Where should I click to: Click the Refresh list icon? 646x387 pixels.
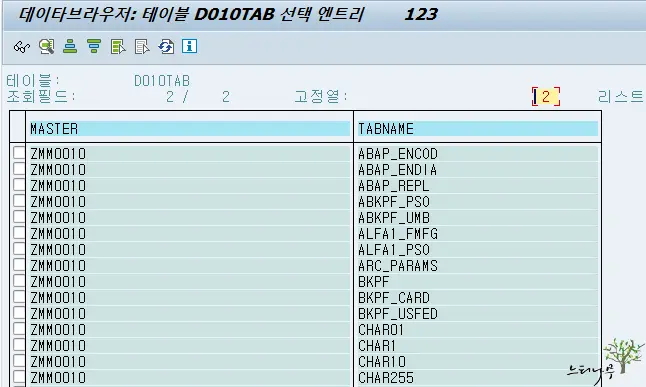(166, 47)
